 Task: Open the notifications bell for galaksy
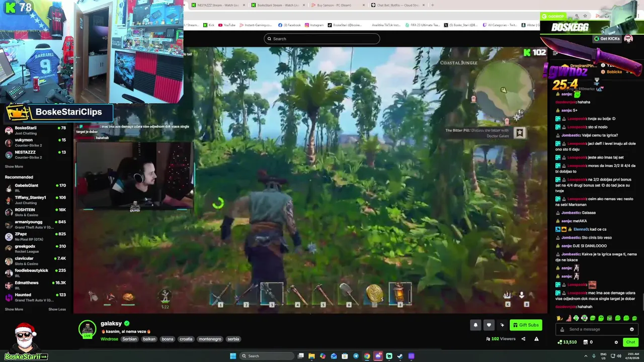pyautogui.click(x=475, y=325)
